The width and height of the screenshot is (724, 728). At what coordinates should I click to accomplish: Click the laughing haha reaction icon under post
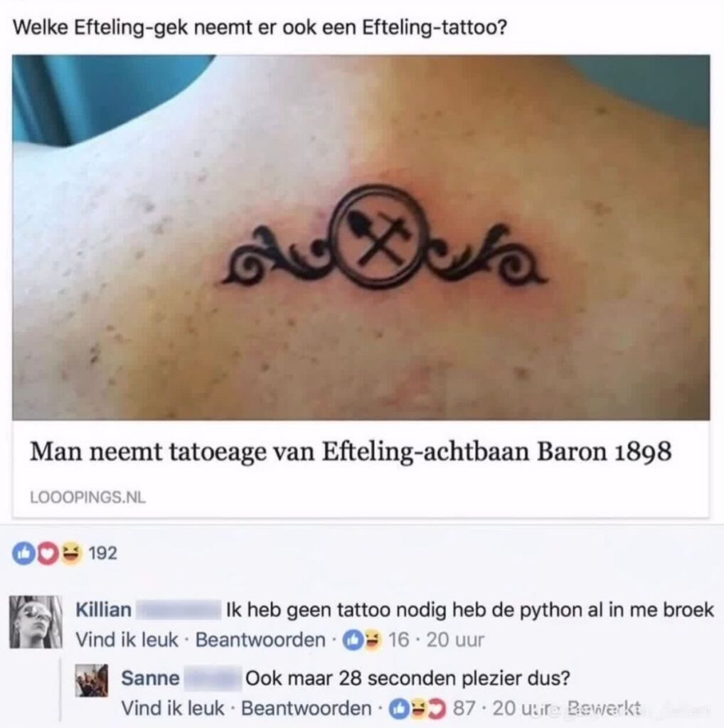click(x=70, y=553)
